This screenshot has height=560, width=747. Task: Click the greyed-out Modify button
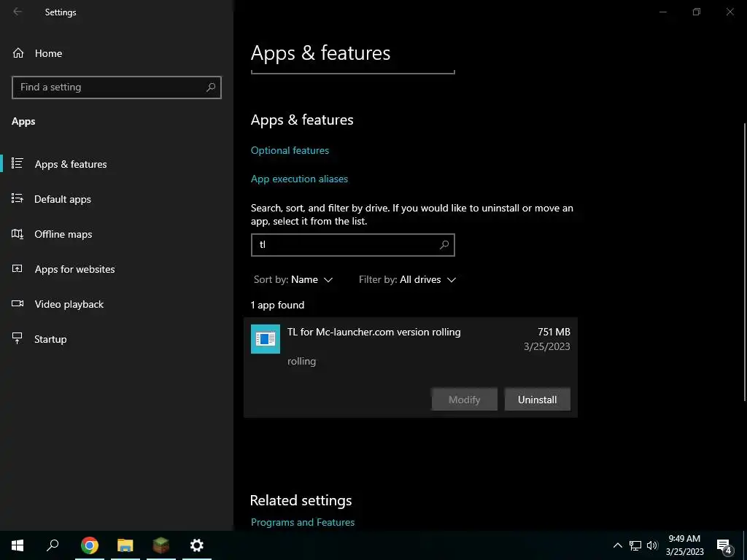tap(465, 400)
